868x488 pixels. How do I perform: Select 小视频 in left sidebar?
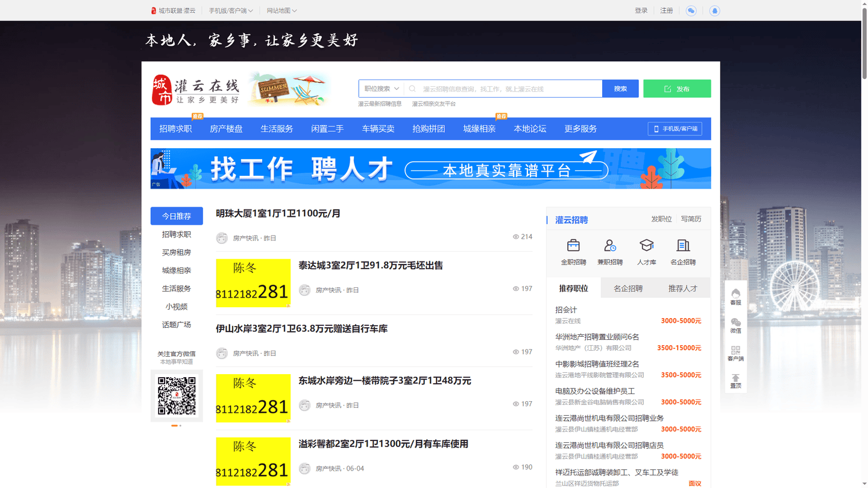[177, 307]
